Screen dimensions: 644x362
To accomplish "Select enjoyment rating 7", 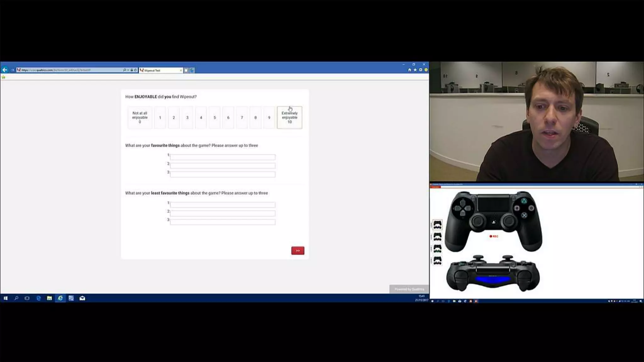I will tap(242, 117).
